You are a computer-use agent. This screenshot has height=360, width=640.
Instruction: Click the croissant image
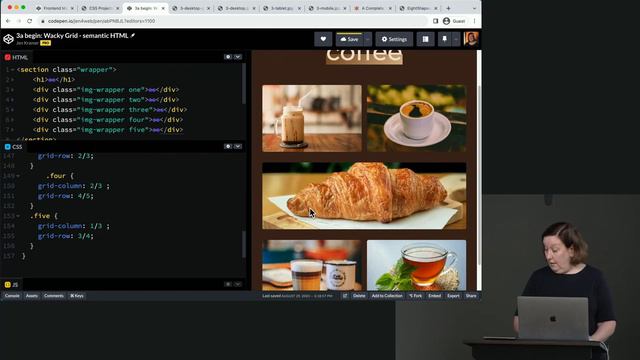364,196
